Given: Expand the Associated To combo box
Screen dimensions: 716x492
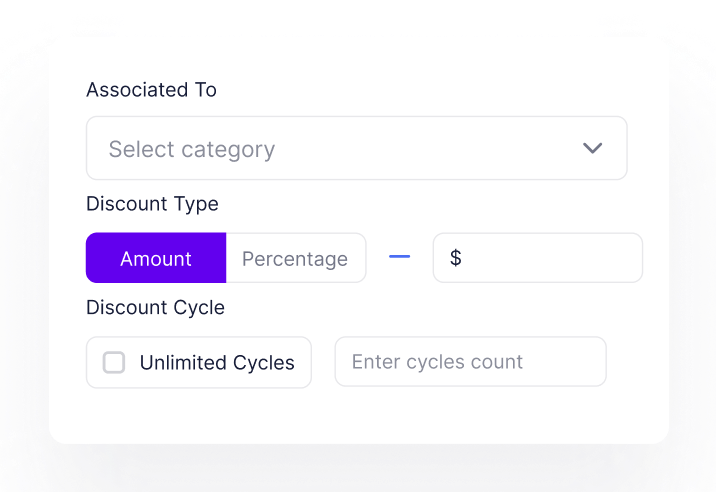Looking at the screenshot, I should click(400, 149).
